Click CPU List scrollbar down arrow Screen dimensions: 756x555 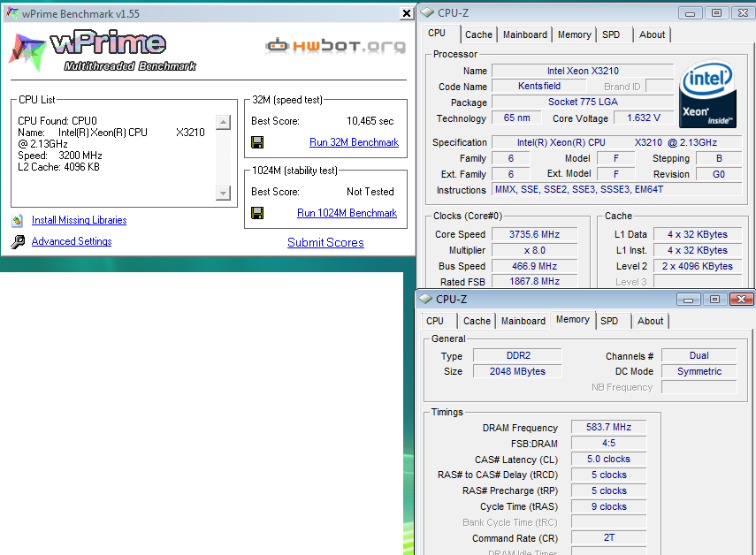tap(223, 194)
